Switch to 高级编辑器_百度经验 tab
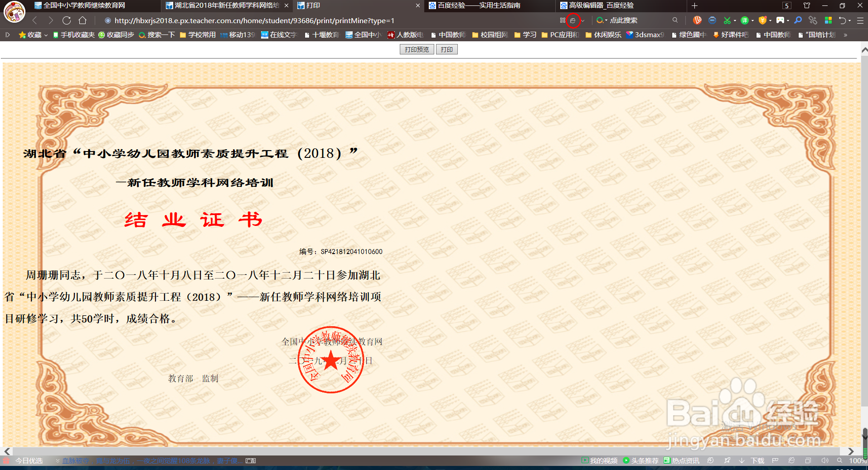This screenshot has height=470, width=868. coord(621,5)
